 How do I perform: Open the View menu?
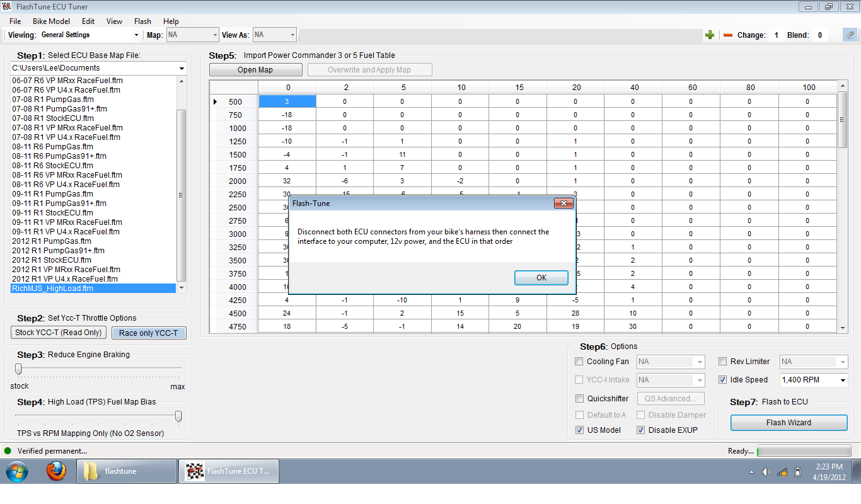pyautogui.click(x=114, y=21)
